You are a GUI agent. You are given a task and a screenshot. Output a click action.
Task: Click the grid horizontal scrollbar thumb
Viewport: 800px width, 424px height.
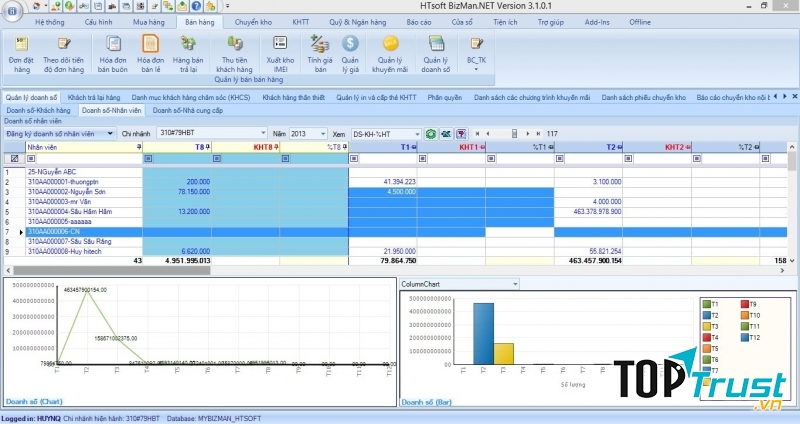pos(111,270)
